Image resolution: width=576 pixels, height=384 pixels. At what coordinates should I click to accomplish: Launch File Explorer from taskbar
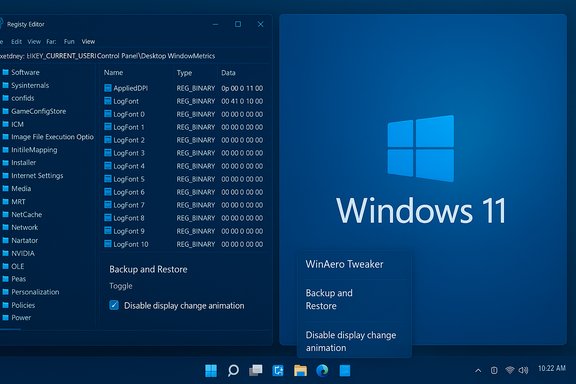click(x=300, y=370)
